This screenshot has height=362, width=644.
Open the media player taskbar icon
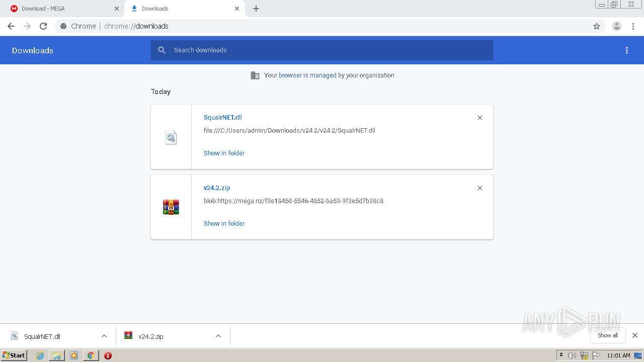click(74, 355)
